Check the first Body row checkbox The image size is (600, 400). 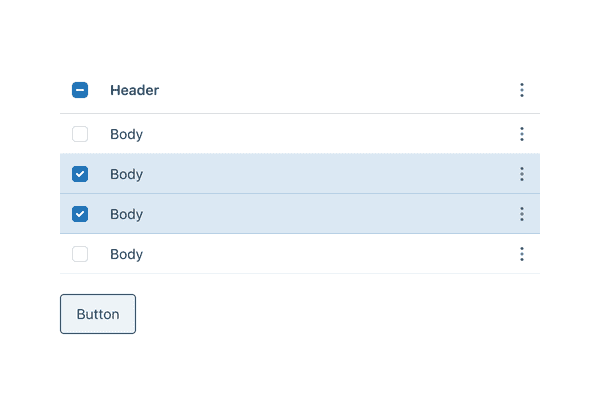(x=80, y=134)
